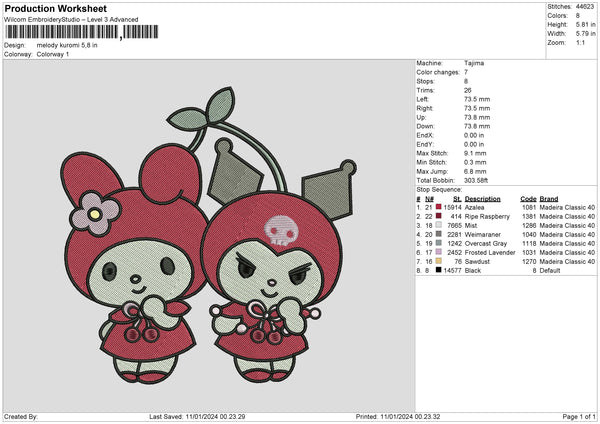Image resolution: width=600 pixels, height=424 pixels.
Task: Click Last Saved timestamp '11/01/2024 00:23:29'
Action: [x=215, y=417]
